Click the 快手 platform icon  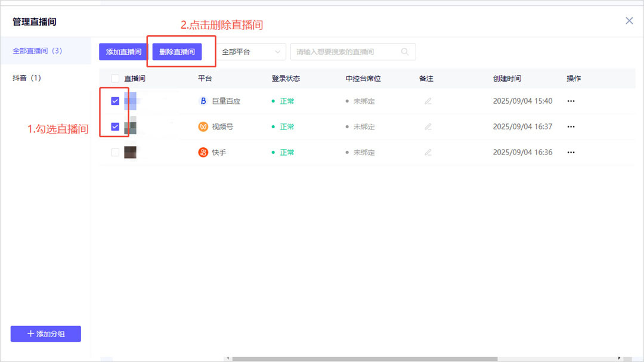point(203,153)
